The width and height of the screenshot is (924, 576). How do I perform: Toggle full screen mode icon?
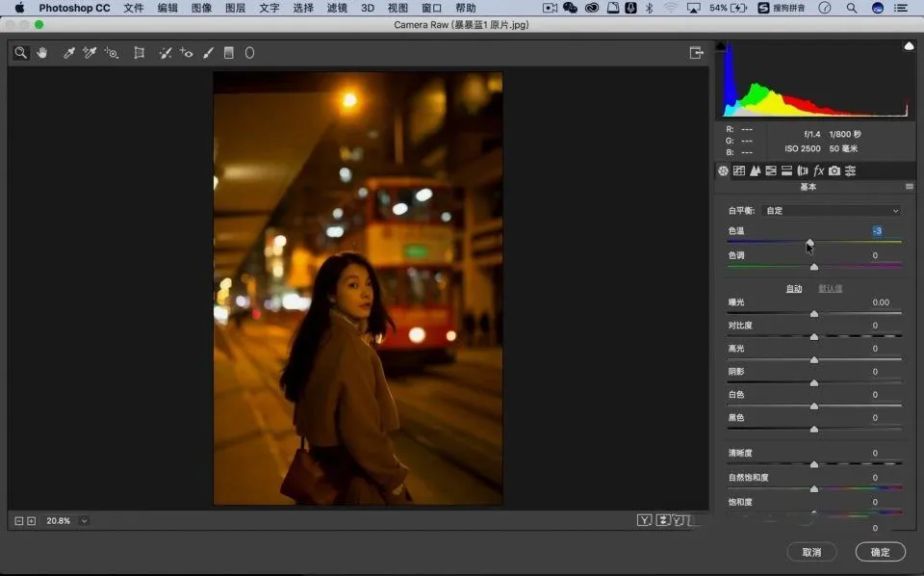pos(697,53)
